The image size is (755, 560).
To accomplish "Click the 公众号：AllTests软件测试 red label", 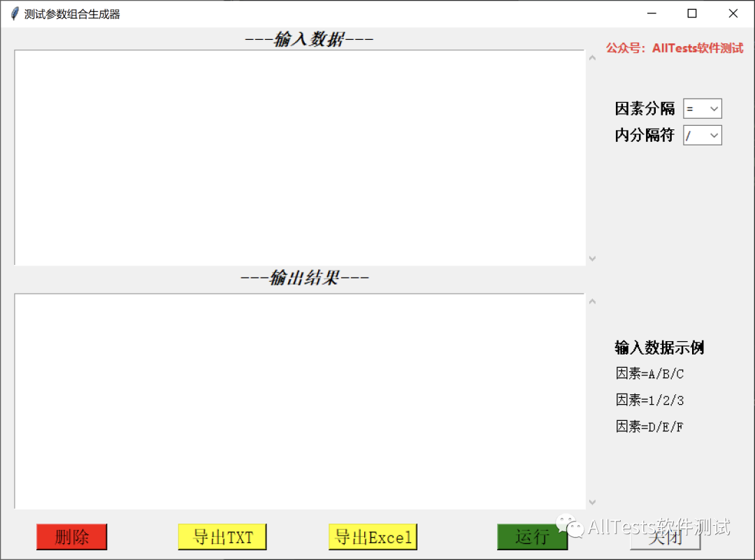I will tap(675, 48).
